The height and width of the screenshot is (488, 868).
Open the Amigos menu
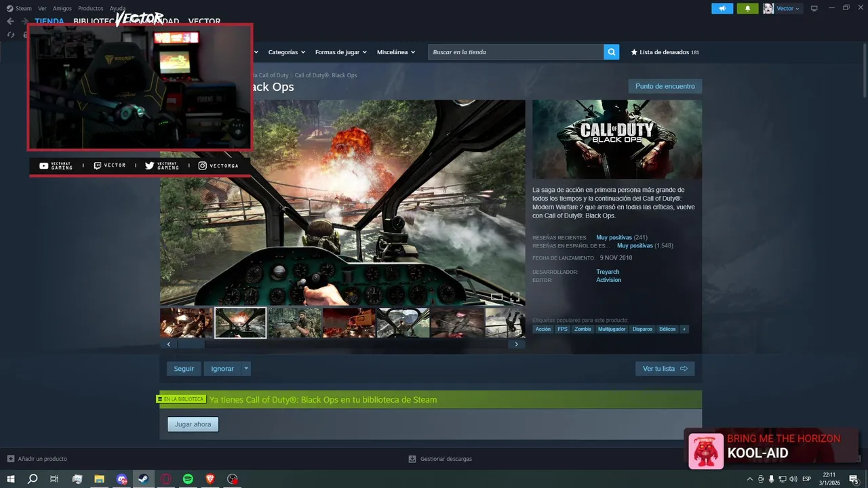[62, 8]
